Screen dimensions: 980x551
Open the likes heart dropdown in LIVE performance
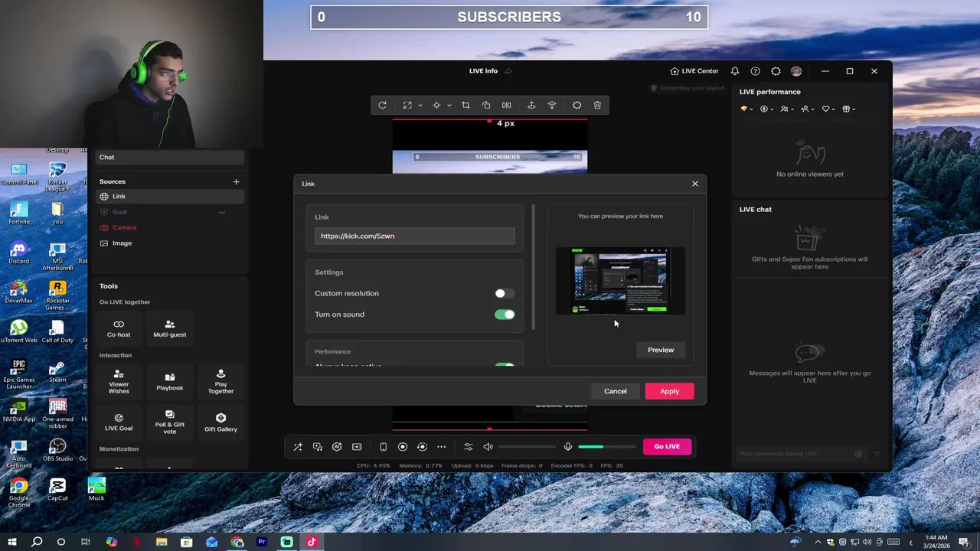pos(828,109)
